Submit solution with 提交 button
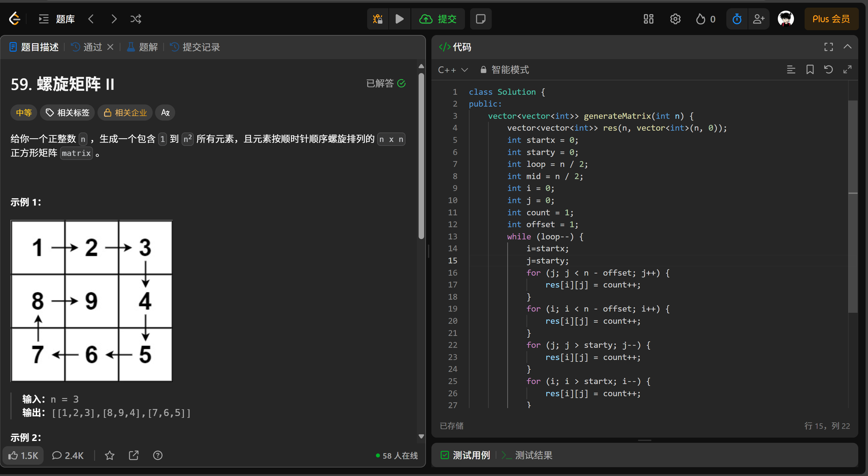Image resolution: width=868 pixels, height=476 pixels. click(x=438, y=19)
